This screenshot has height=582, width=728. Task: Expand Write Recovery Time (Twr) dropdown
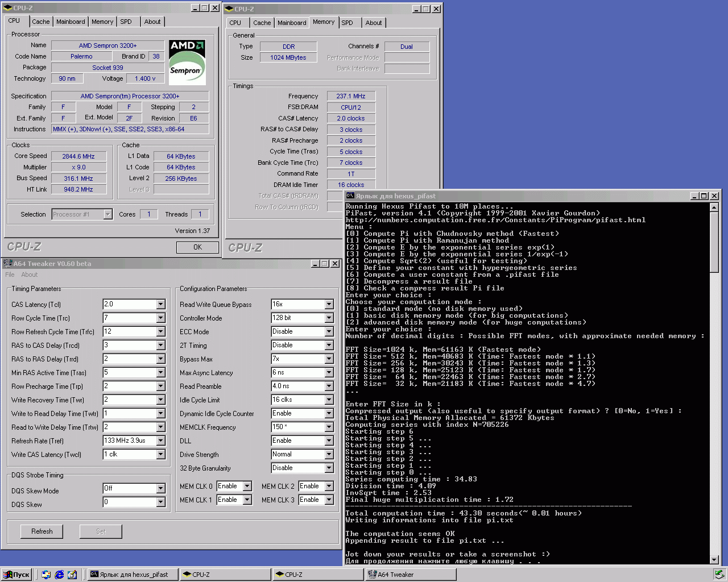click(x=161, y=400)
